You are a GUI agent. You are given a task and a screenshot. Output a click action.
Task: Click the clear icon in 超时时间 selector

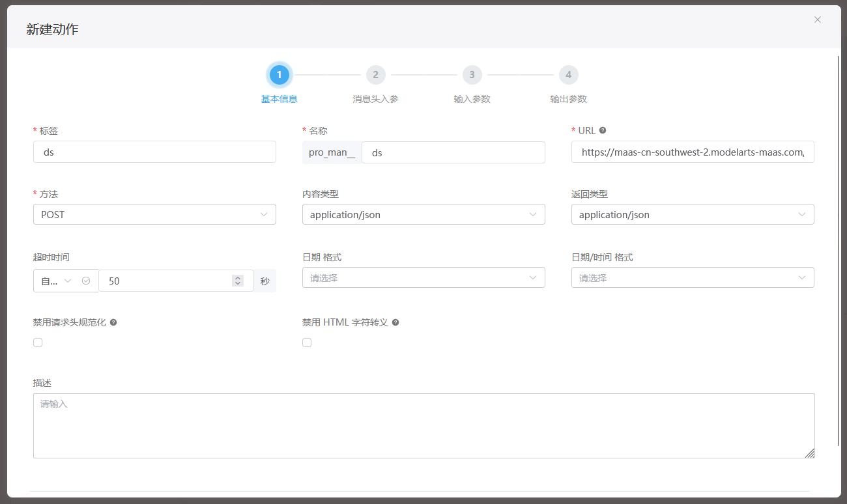coord(86,281)
